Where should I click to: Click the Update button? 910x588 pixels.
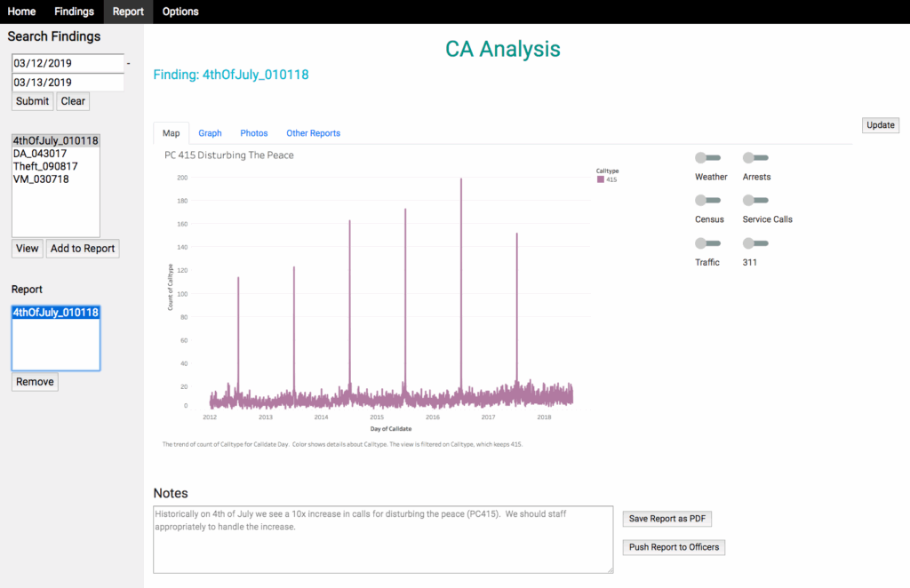pos(880,125)
